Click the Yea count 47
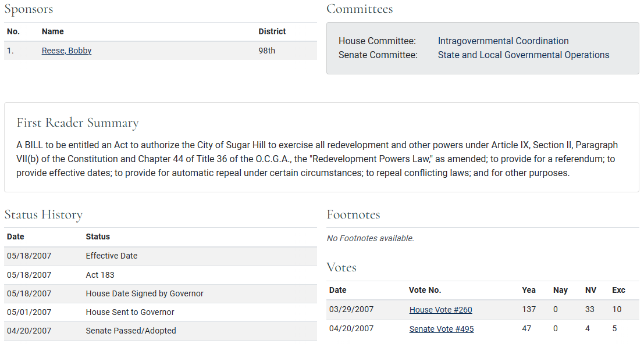The width and height of the screenshot is (644, 344). pyautogui.click(x=526, y=328)
